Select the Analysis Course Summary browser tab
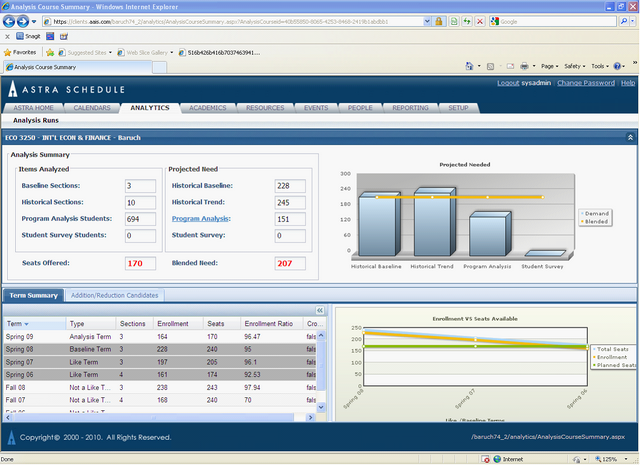 (x=78, y=67)
